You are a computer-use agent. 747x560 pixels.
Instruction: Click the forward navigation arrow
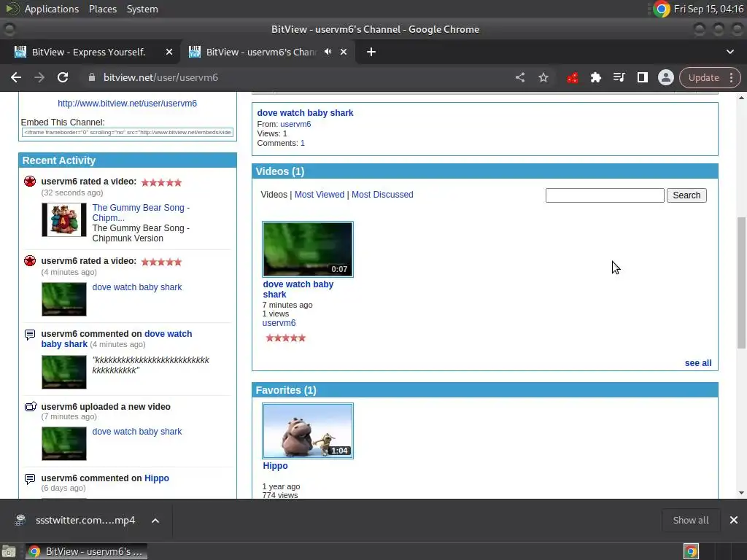point(39,77)
